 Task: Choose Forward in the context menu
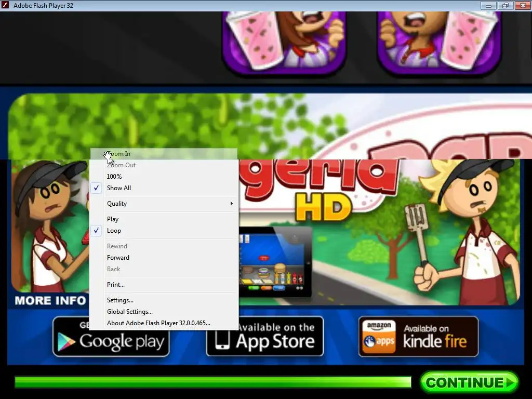pos(164,258)
